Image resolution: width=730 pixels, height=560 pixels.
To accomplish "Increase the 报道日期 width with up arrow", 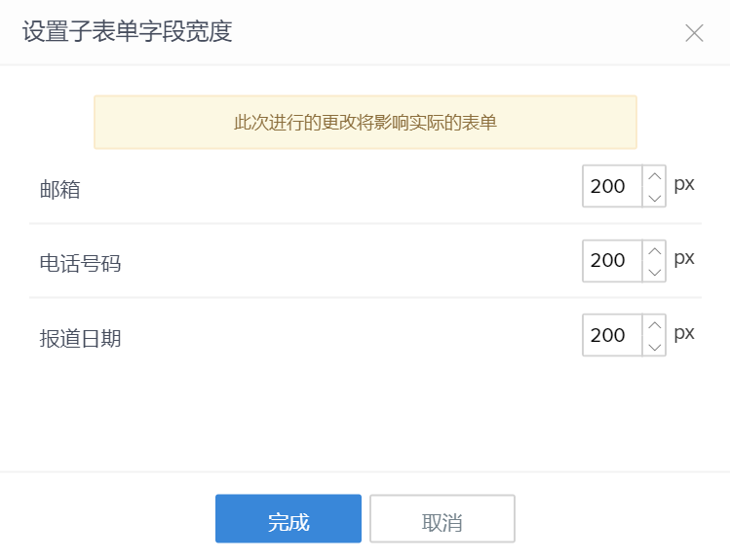I will (x=655, y=325).
